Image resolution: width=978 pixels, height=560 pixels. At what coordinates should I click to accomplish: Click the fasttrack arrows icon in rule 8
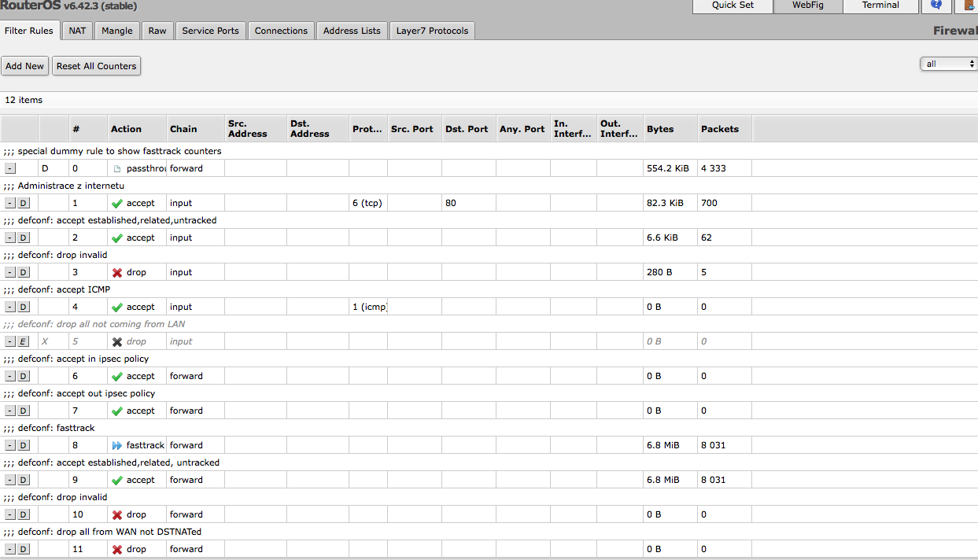point(117,445)
